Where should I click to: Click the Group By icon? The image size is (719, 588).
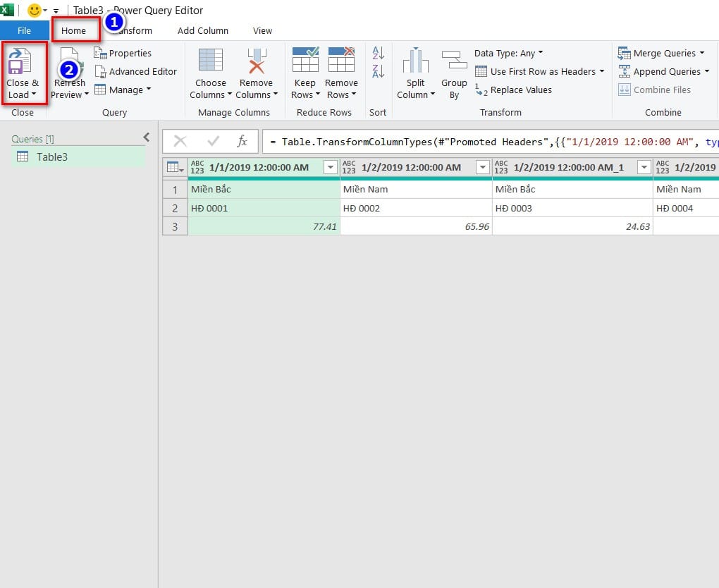click(454, 62)
